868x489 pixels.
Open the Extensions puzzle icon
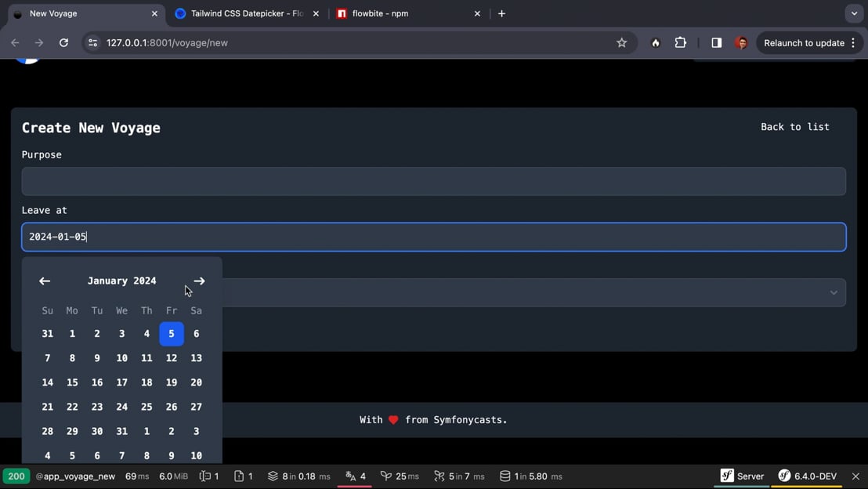click(x=680, y=42)
